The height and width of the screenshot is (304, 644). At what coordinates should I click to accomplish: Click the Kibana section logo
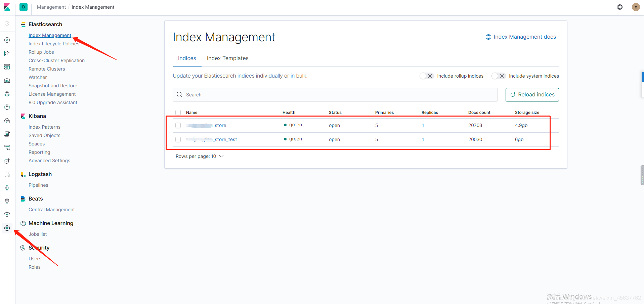(x=23, y=116)
